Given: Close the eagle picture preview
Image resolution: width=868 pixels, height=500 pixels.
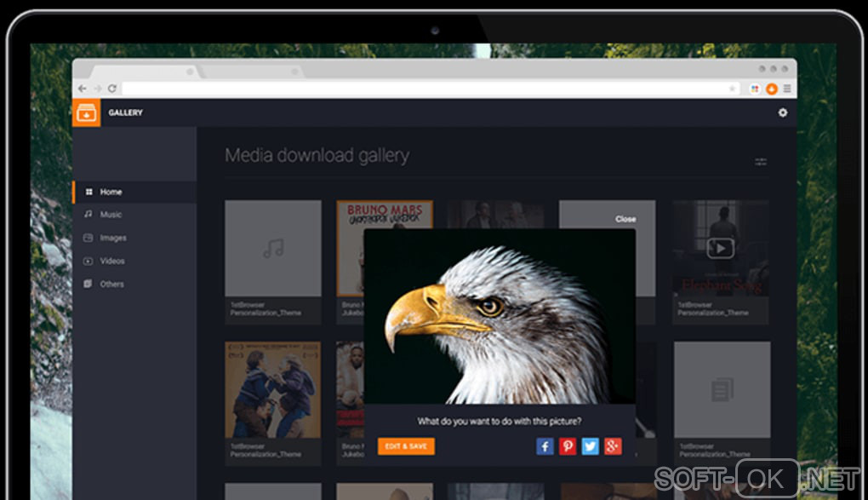Looking at the screenshot, I should [x=625, y=219].
